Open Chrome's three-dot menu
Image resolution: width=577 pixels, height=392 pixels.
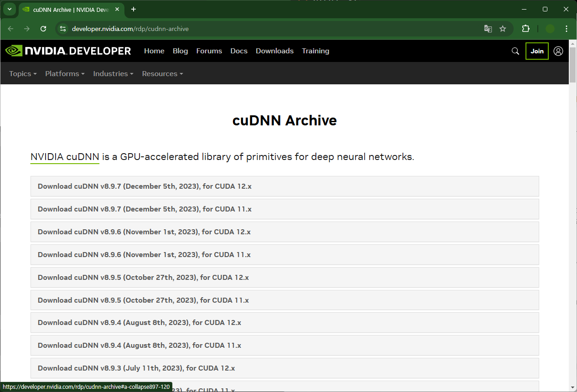tap(567, 29)
